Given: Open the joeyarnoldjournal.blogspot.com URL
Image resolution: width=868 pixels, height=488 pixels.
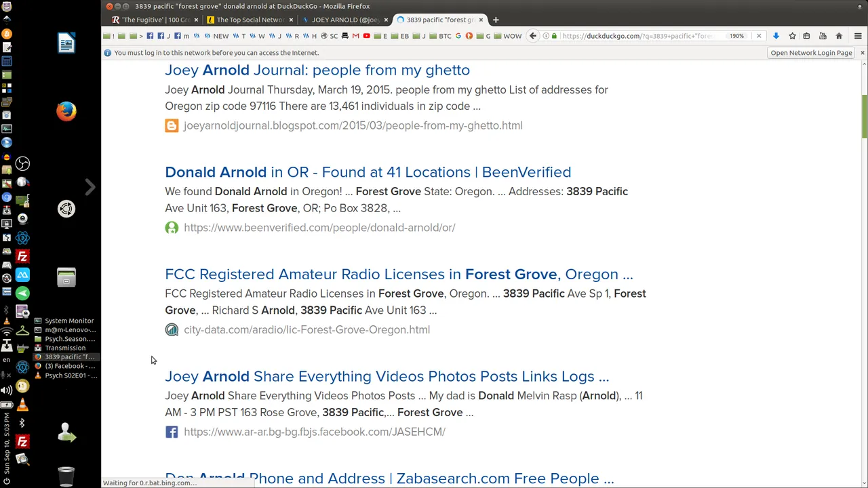Looking at the screenshot, I should click(353, 125).
